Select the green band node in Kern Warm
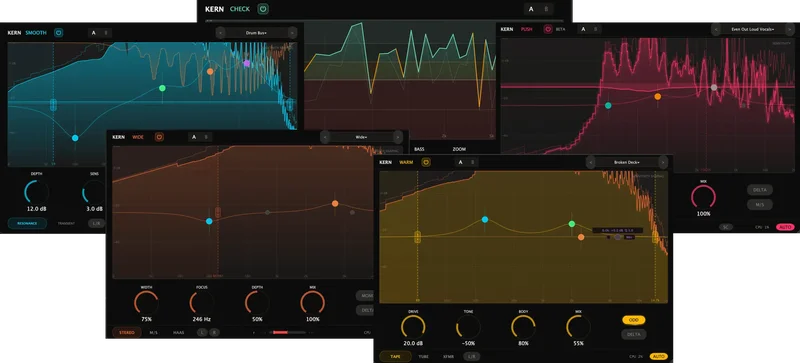Image resolution: width=800 pixels, height=363 pixels. click(x=572, y=224)
